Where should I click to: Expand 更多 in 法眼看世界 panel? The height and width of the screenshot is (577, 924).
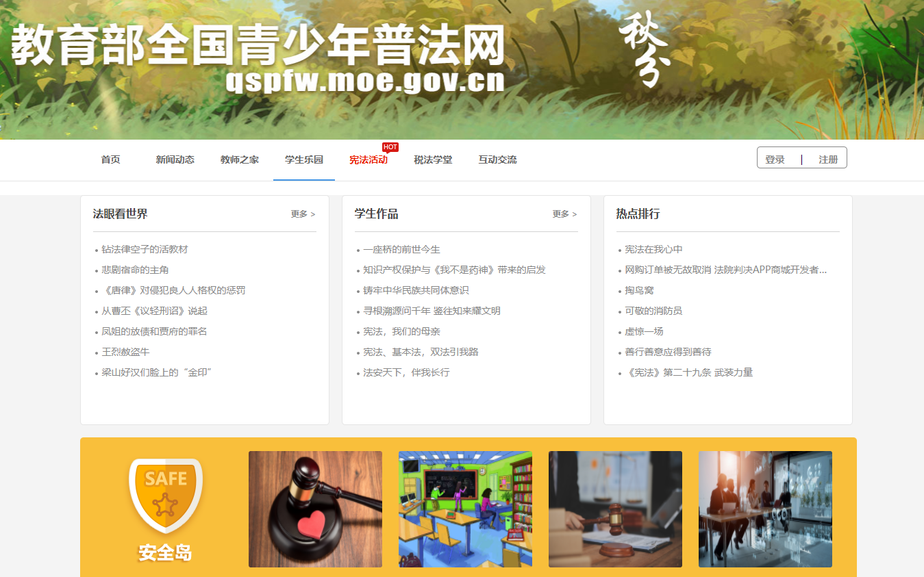coord(303,214)
